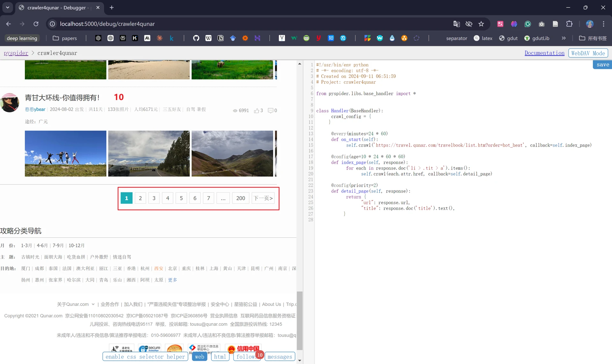Open the Documentation link
Image resolution: width=612 pixels, height=364 pixels.
[x=544, y=53]
